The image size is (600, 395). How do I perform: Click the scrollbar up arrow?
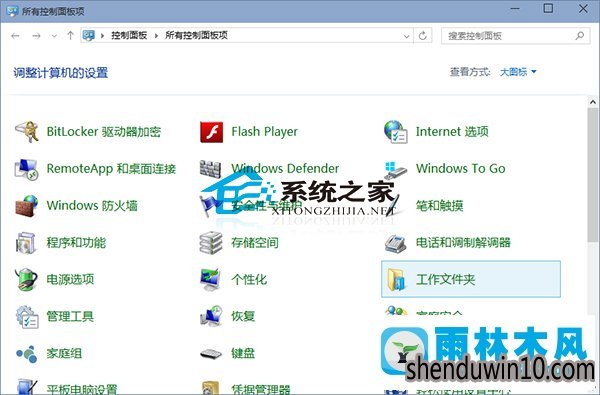(592, 102)
